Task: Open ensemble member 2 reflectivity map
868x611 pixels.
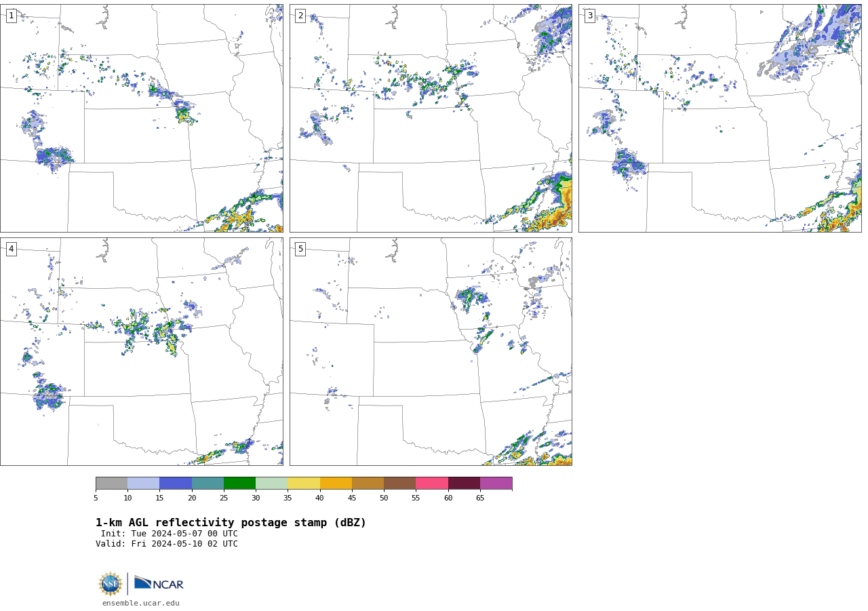Action: [431, 118]
